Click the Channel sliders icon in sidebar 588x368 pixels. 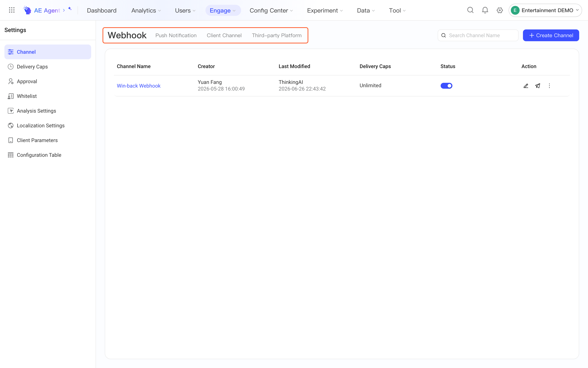[x=11, y=52]
